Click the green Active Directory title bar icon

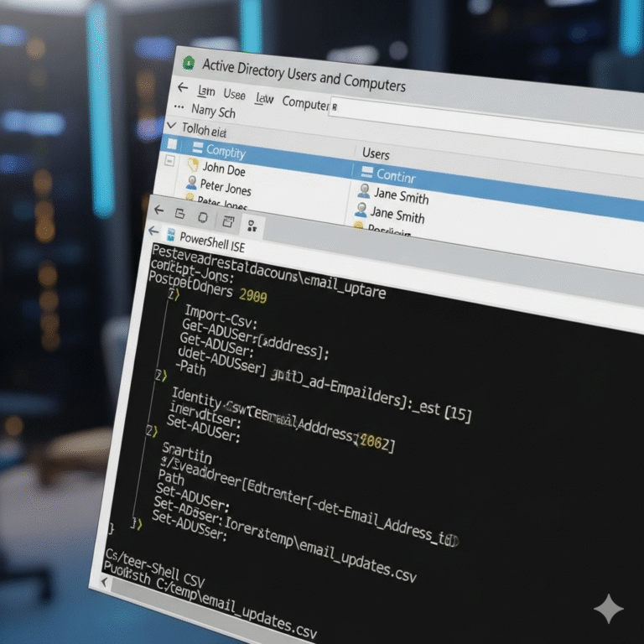click(x=189, y=64)
